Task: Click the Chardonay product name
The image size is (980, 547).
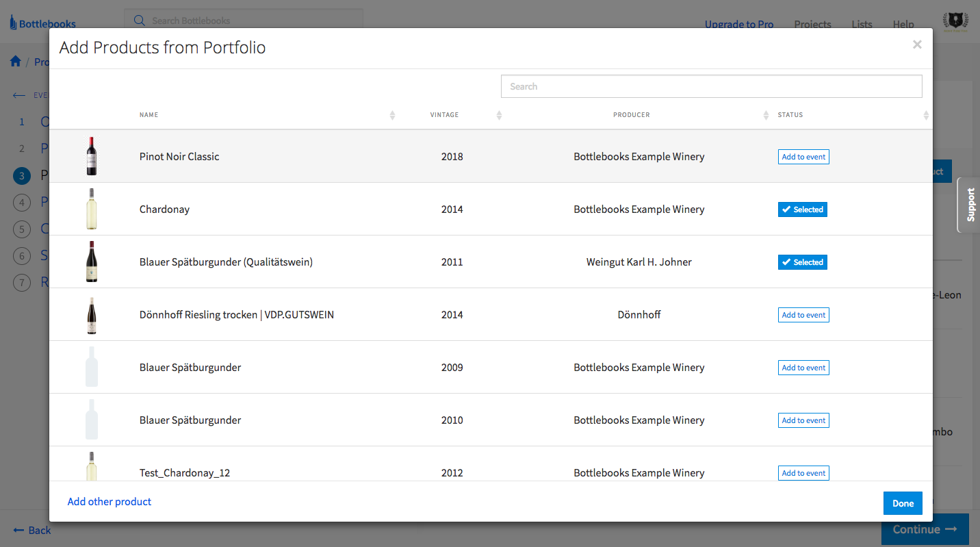Action: (164, 209)
